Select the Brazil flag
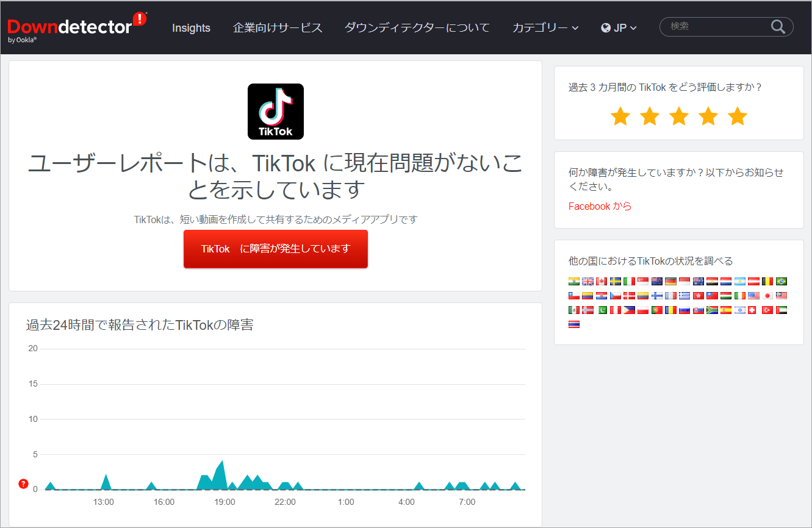Viewport: 812px width, 528px height. click(781, 281)
